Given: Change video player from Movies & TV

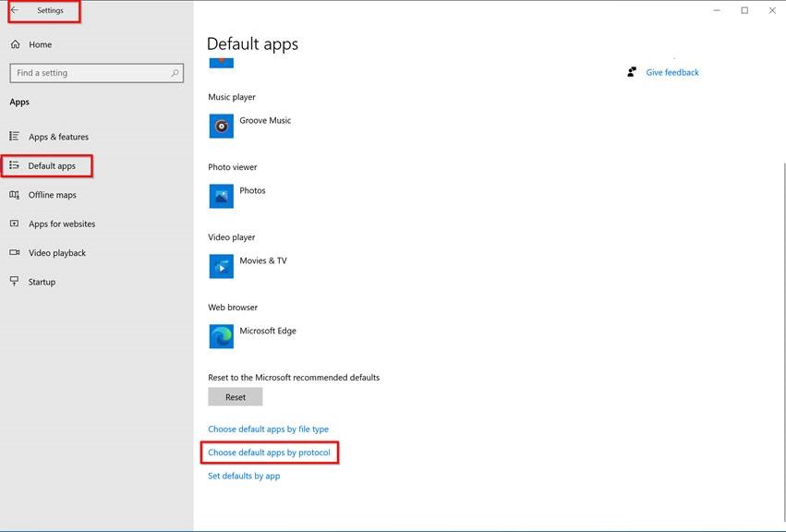Looking at the screenshot, I should point(263,260).
